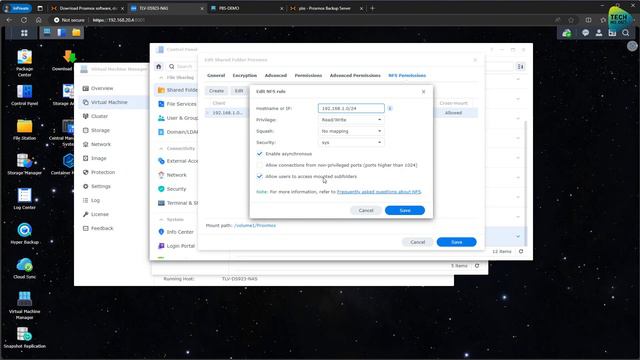Open Snapshot Replication desktop icon

[x=24, y=338]
